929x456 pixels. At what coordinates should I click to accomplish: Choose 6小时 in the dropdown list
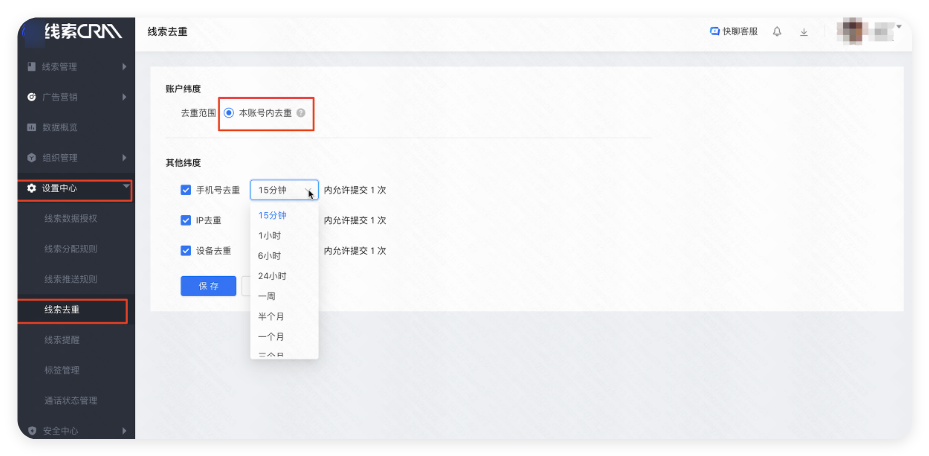(x=284, y=256)
